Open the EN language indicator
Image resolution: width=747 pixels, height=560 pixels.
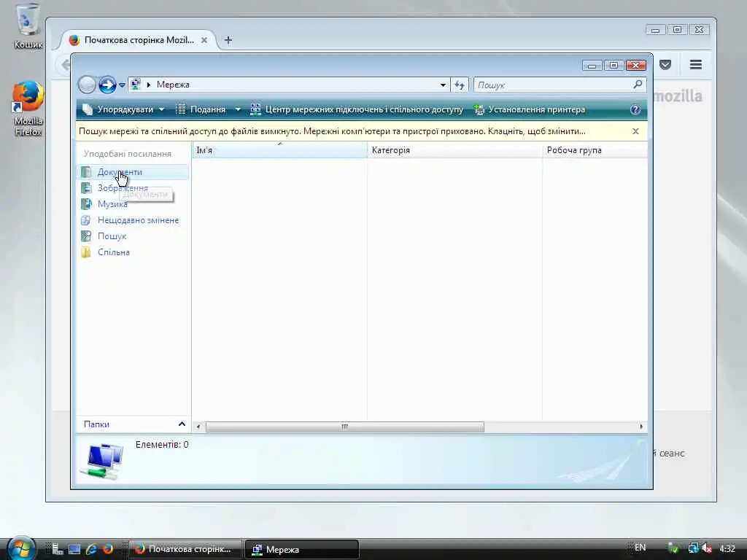[x=640, y=548]
